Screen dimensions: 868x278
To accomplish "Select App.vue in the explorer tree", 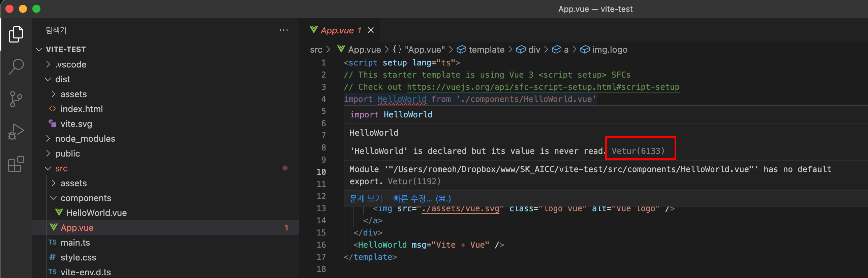I will (x=166, y=228).
